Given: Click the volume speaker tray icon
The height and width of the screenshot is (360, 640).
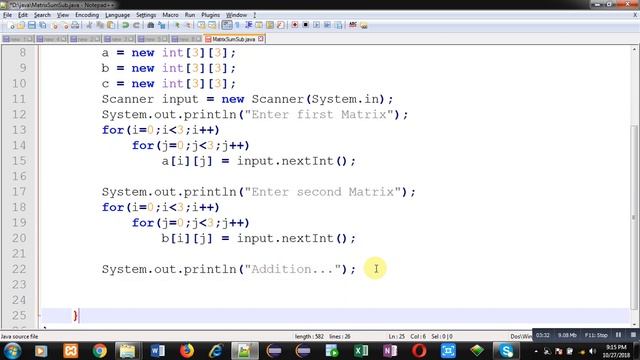Looking at the screenshot, I should pos(592,351).
